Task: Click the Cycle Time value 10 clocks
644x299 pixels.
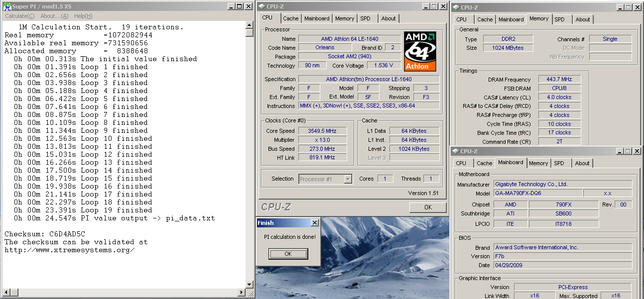Action: pos(559,124)
